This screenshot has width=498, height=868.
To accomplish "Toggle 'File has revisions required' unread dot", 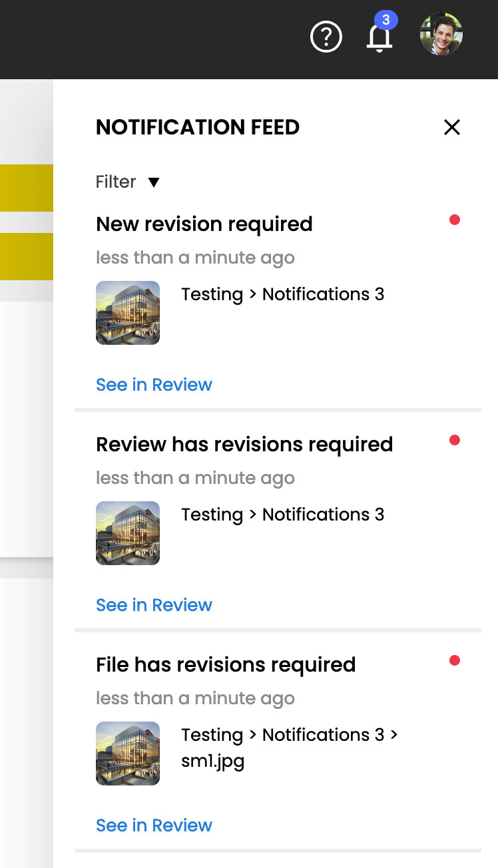I will 455,660.
